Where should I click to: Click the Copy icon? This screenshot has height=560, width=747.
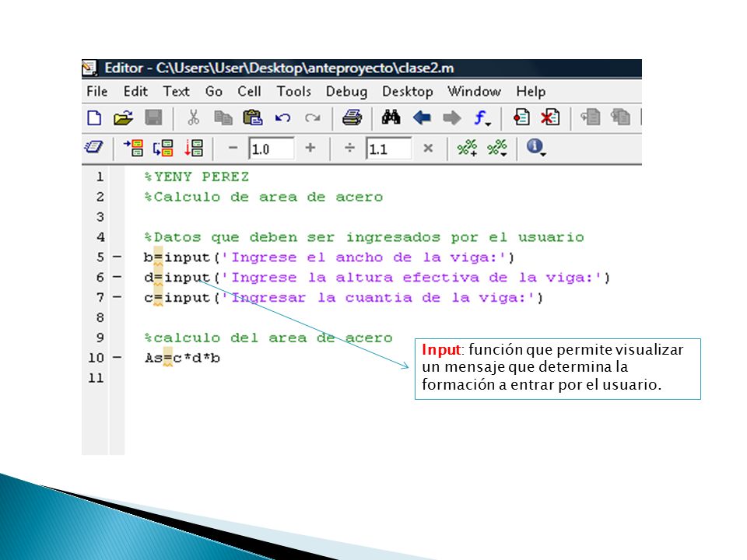click(x=223, y=117)
